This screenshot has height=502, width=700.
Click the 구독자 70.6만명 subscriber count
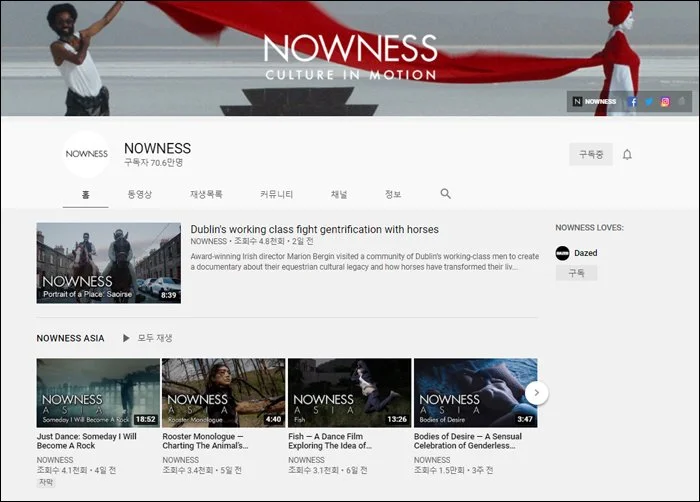pos(154,163)
